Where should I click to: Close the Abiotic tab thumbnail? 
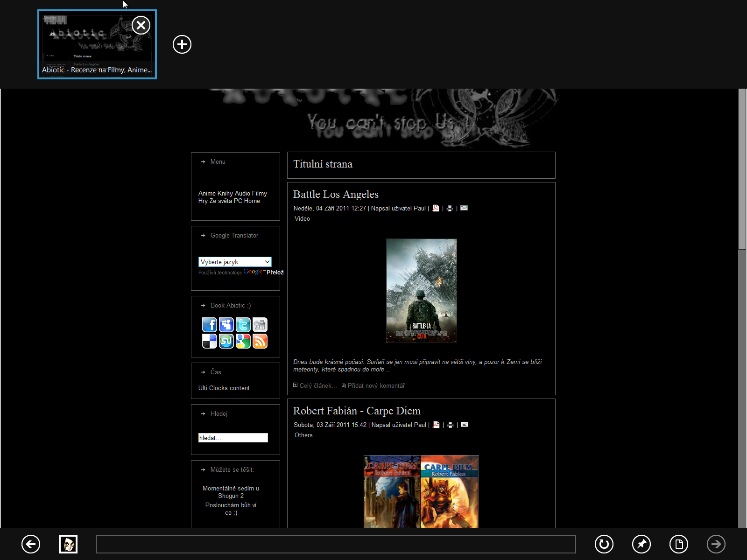[141, 25]
